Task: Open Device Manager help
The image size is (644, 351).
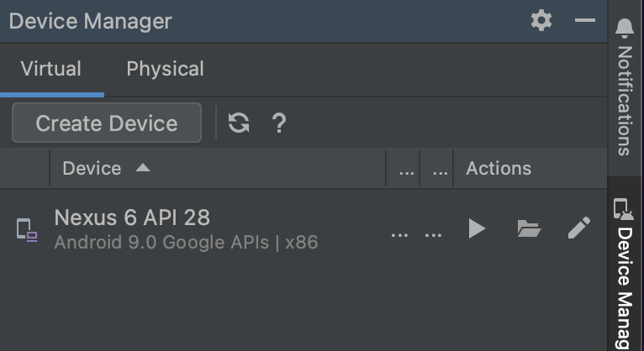Action: click(x=279, y=123)
